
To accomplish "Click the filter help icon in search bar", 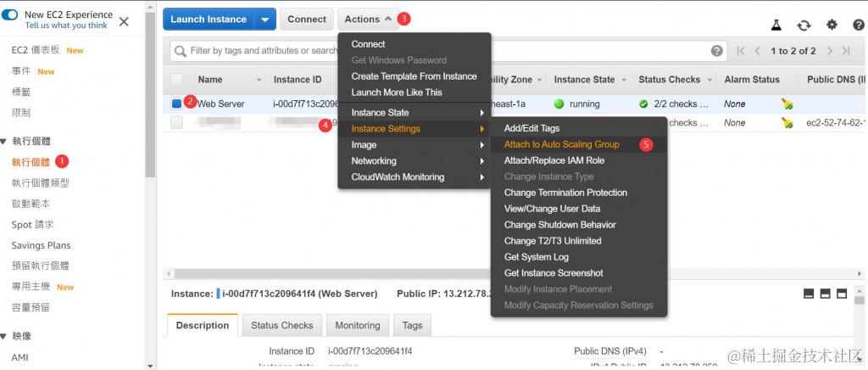I will (717, 51).
